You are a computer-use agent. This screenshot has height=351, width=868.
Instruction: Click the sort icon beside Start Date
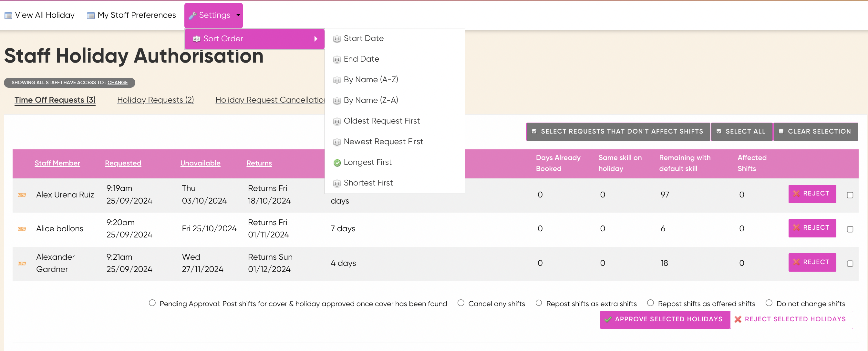337,39
